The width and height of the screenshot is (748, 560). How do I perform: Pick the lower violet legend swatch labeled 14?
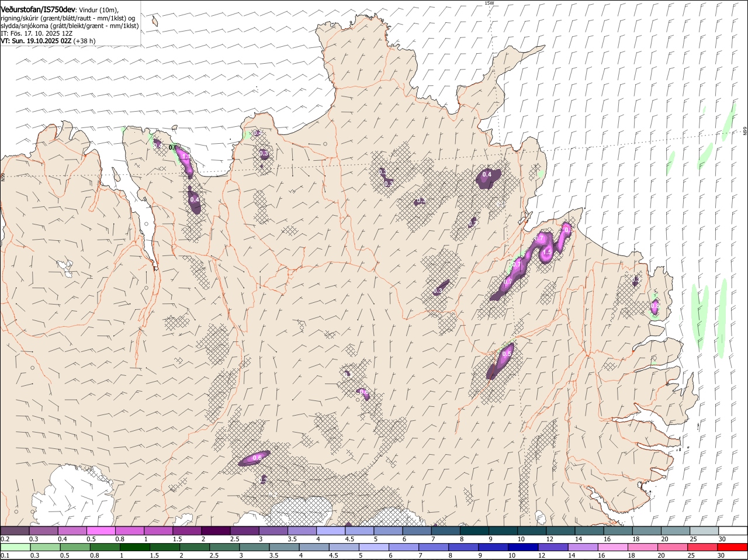(x=582, y=547)
